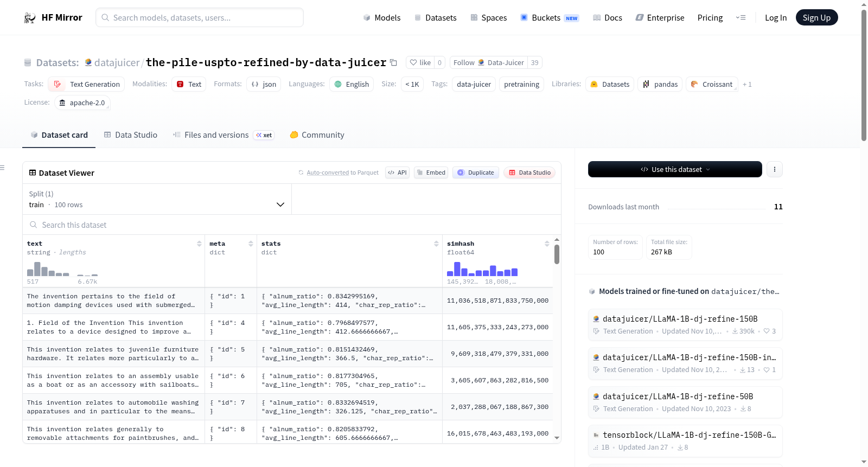Viewport: 868px width, 467px height.
Task: Expand the Use this dataset dropdown
Action: click(x=675, y=169)
